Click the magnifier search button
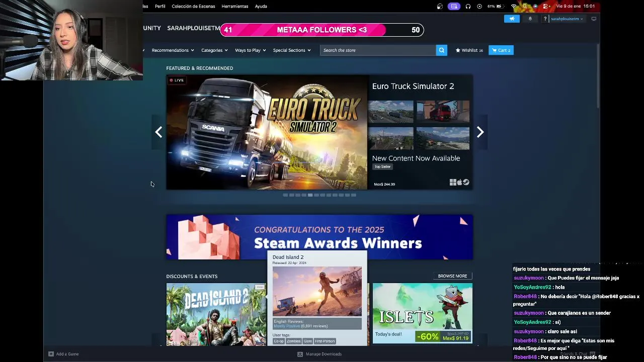The image size is (644, 362). tap(441, 50)
